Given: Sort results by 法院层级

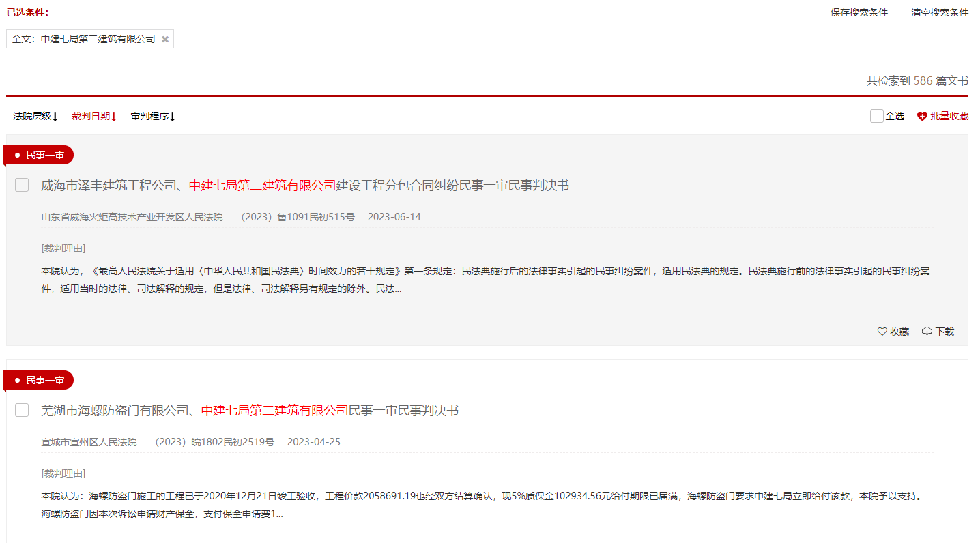Looking at the screenshot, I should pyautogui.click(x=35, y=117).
